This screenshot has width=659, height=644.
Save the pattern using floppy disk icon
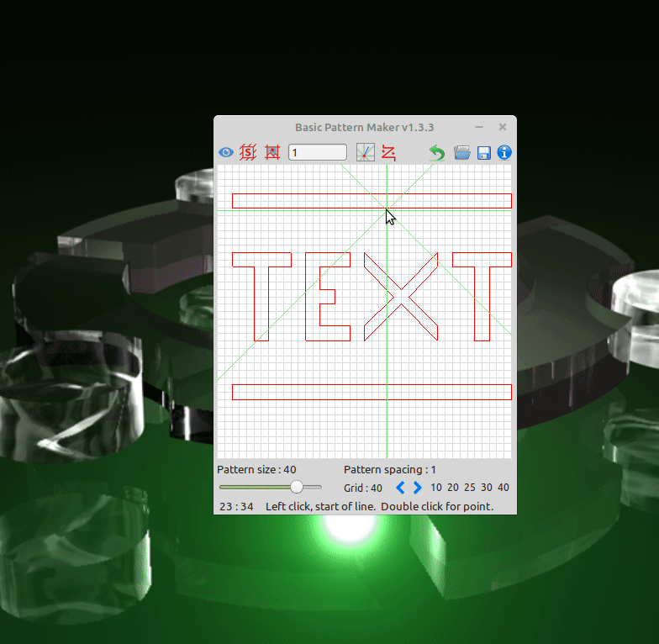click(484, 153)
